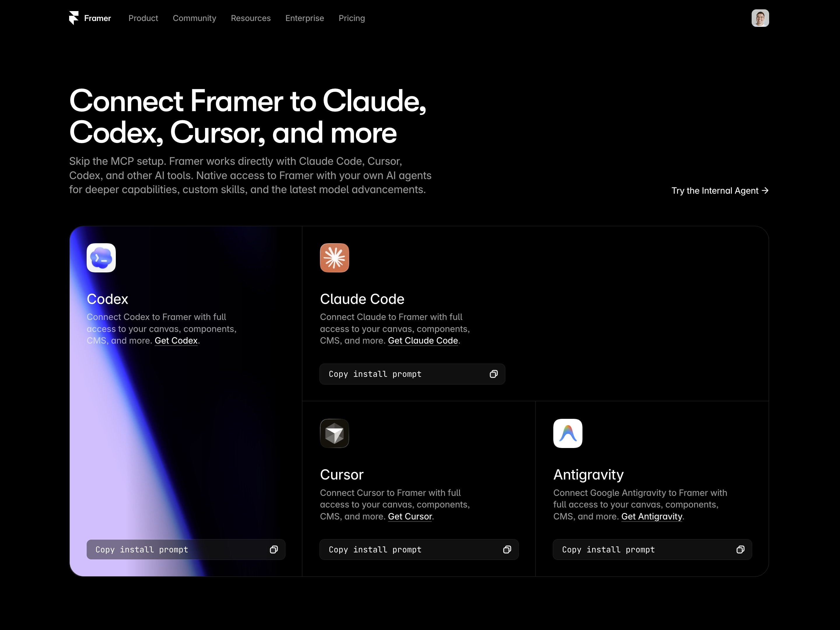The image size is (840, 630).
Task: Open the Community menu
Action: point(195,18)
